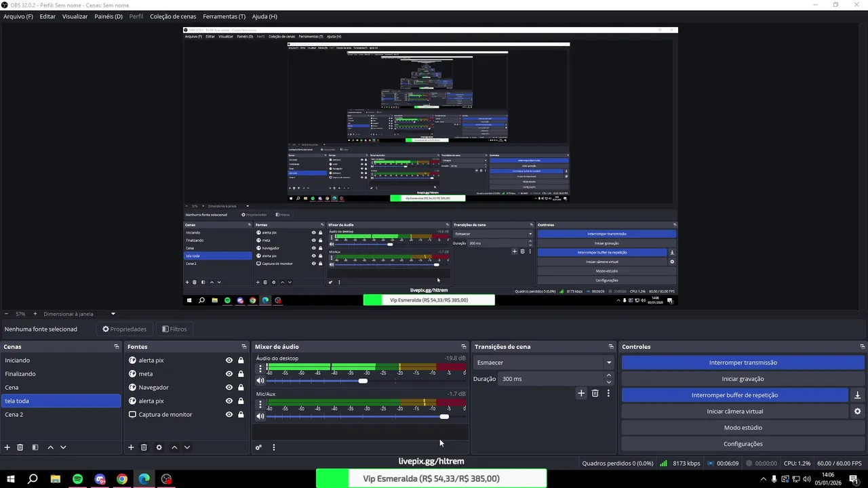Viewport: 868px width, 488px height.
Task: Move selected scene up
Action: (50, 447)
